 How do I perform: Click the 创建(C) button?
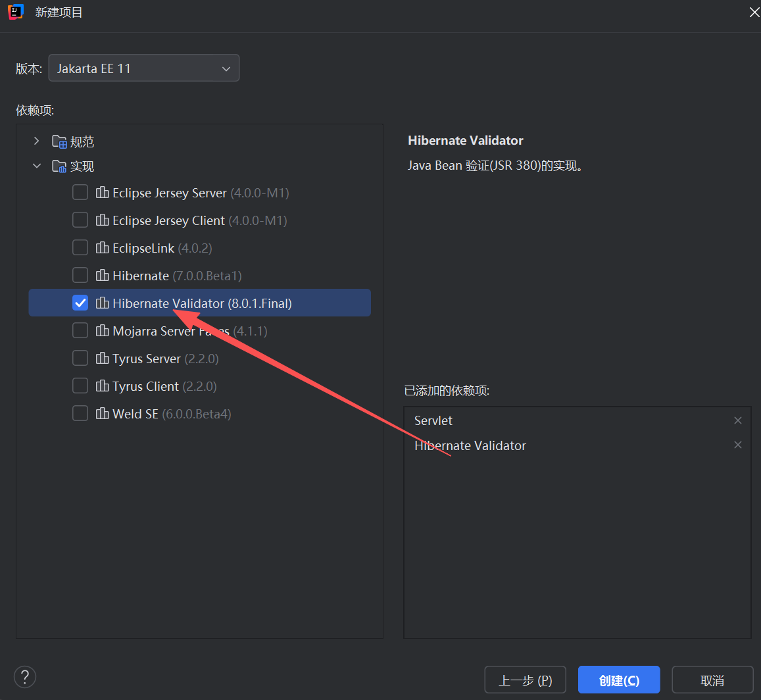[x=619, y=680]
